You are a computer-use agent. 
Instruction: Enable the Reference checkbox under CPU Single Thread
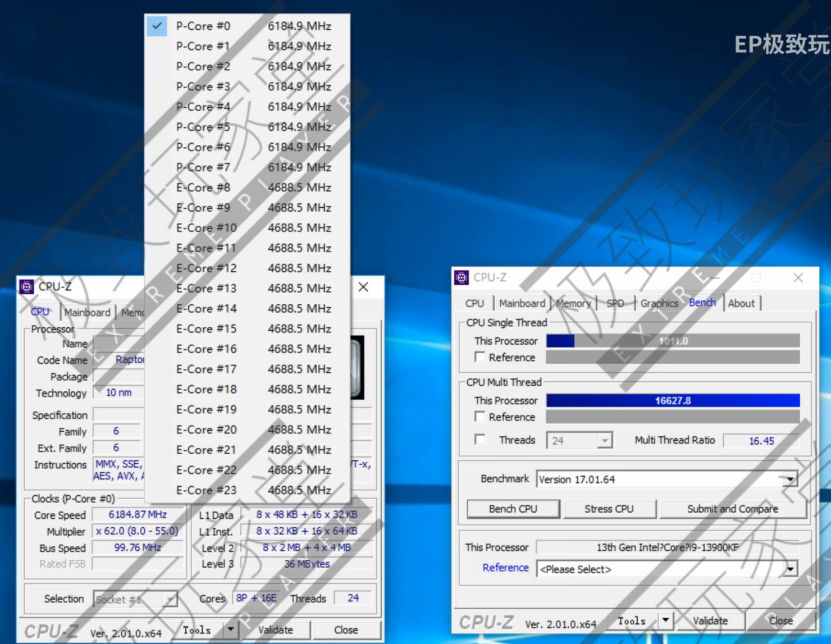480,357
